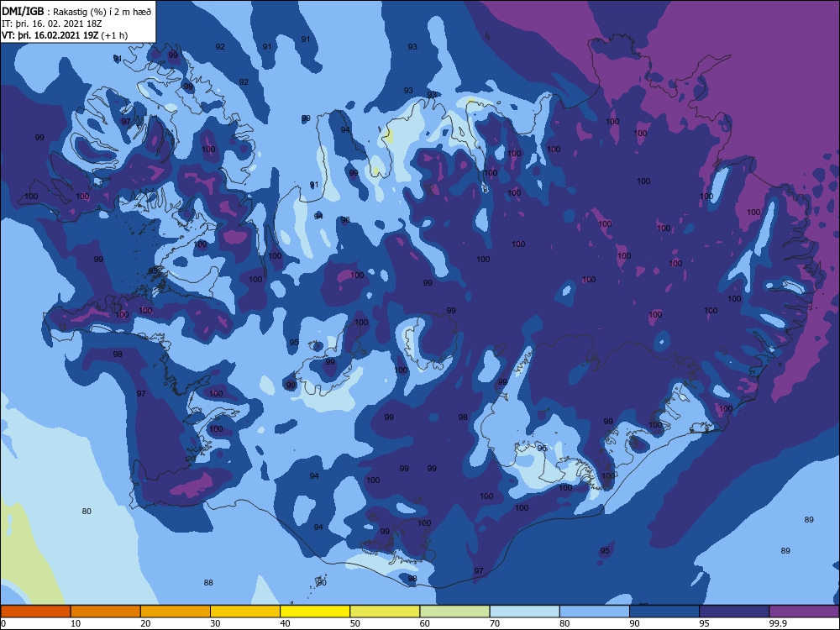Click the light blue 80–90 legend swatch
840x630 pixels.
click(x=595, y=612)
